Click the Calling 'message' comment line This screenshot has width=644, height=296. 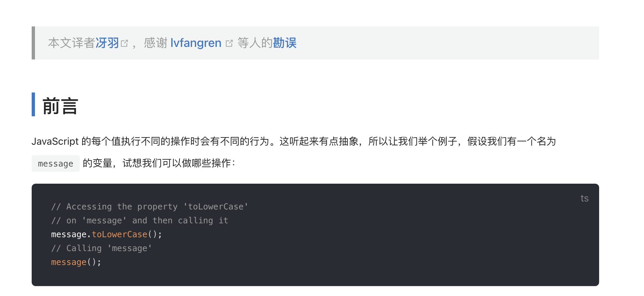102,248
